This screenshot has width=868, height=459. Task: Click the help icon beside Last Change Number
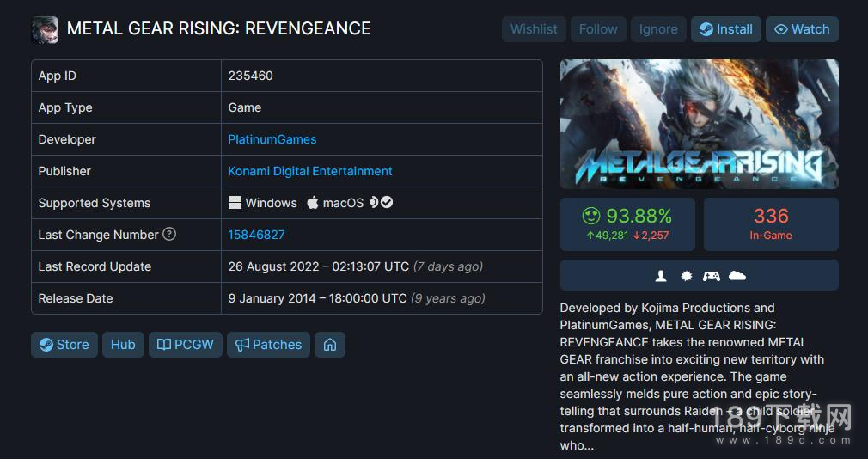pyautogui.click(x=169, y=234)
